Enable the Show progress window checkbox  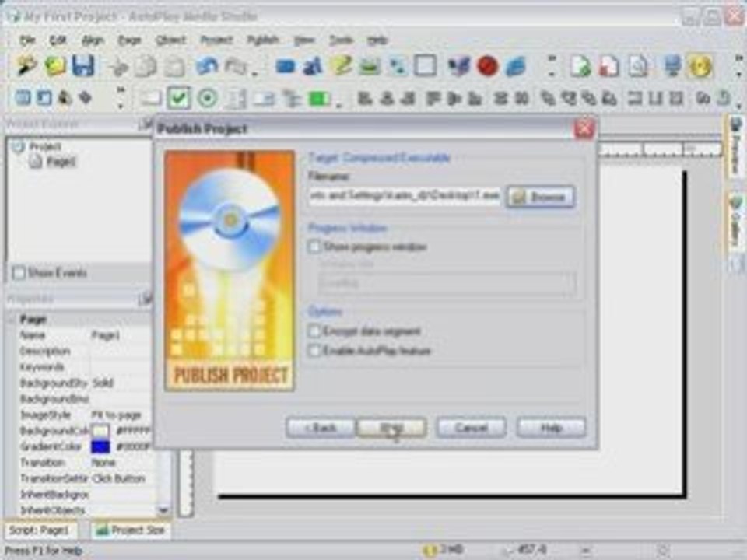(x=314, y=247)
